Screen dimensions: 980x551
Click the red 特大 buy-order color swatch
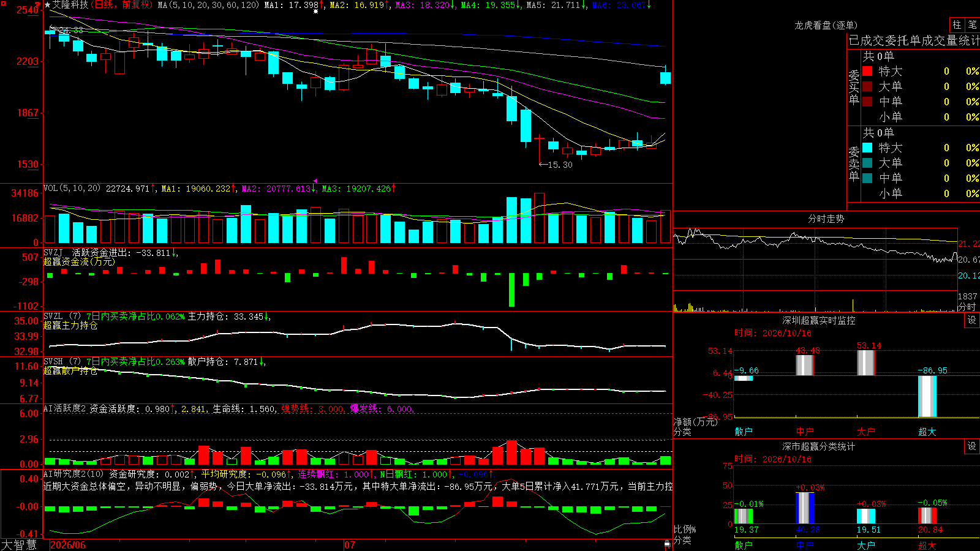click(x=867, y=71)
